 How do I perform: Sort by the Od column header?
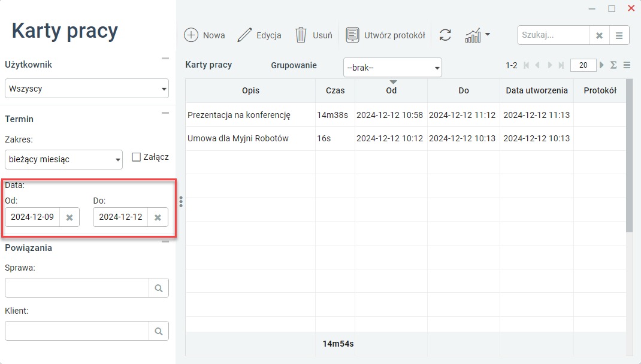(391, 90)
